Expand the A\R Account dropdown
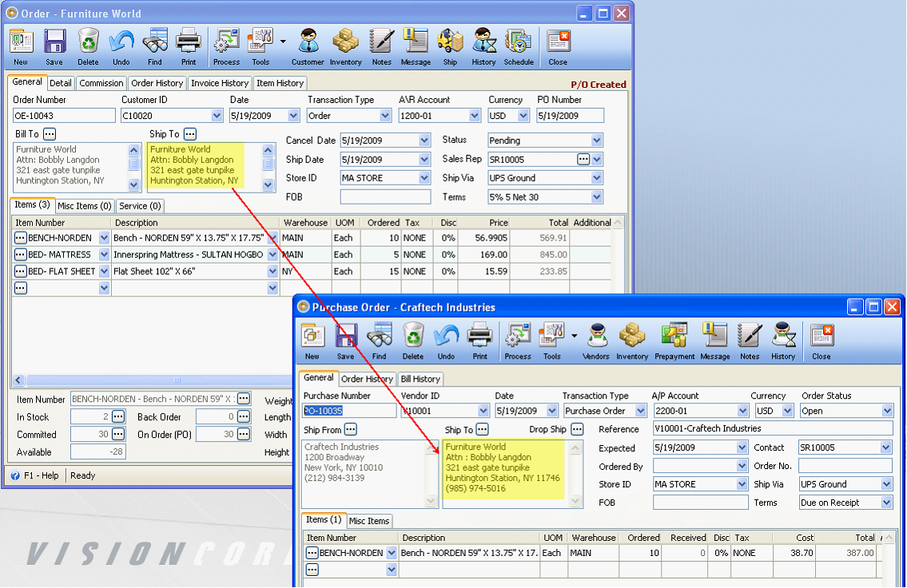Viewport: 907px width, 588px height. 475,116
